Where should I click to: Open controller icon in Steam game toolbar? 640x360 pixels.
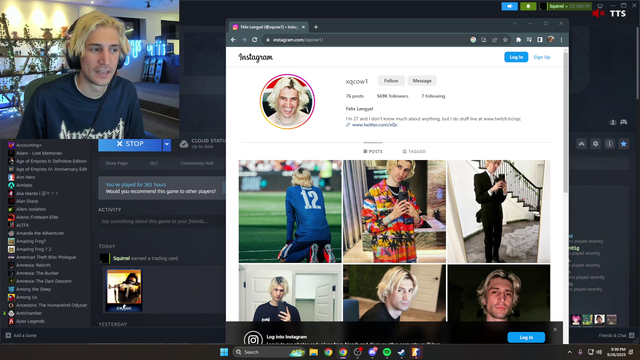[x=582, y=144]
